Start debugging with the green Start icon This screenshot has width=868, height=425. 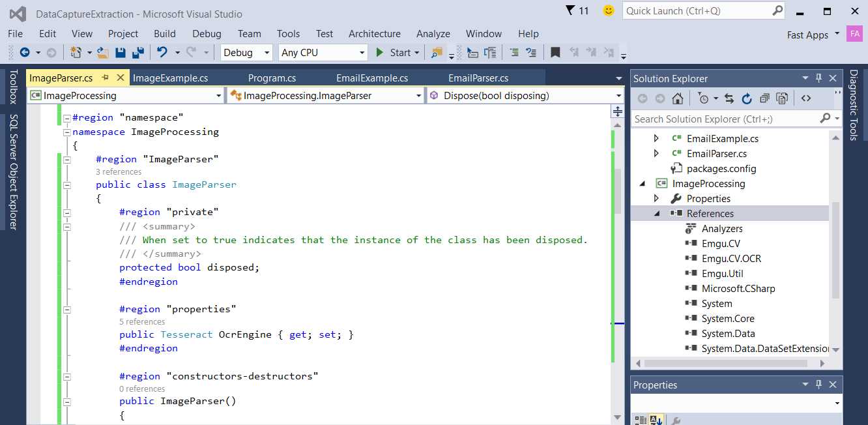(381, 52)
